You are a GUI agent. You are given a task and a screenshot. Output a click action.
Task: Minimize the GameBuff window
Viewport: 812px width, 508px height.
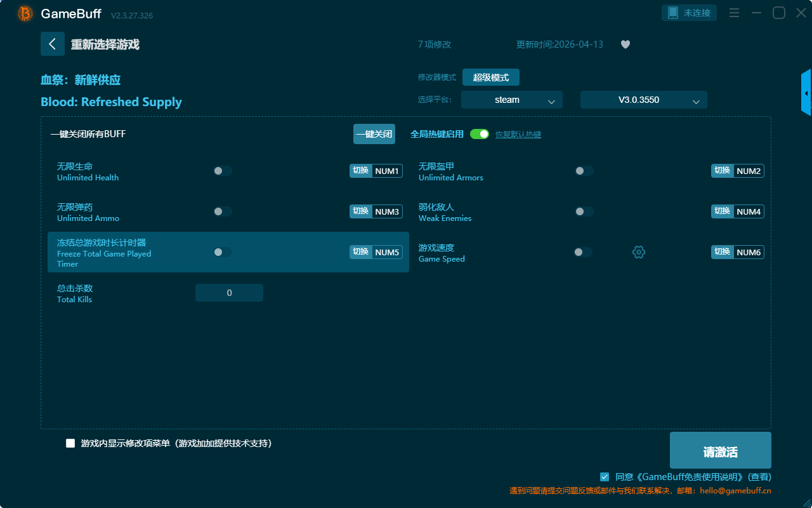756,13
